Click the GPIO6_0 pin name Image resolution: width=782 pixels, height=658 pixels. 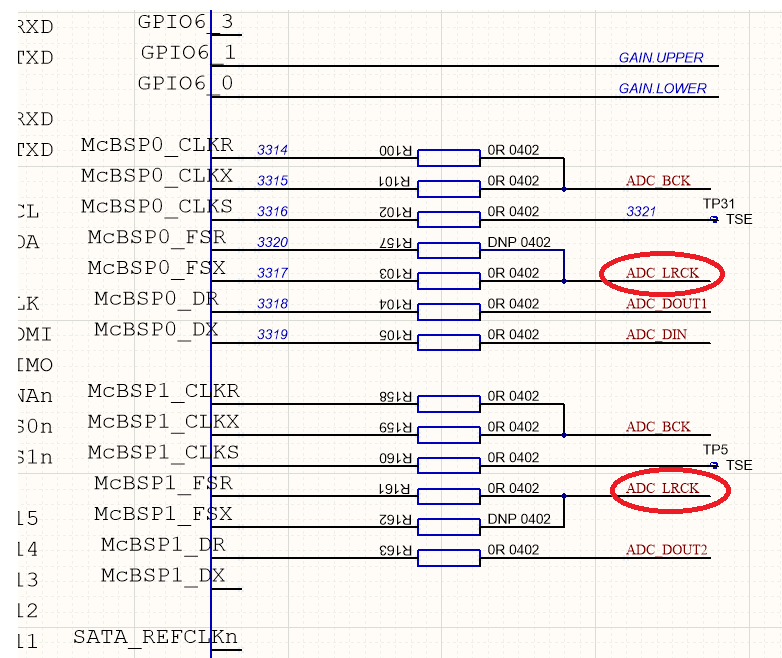click(186, 84)
